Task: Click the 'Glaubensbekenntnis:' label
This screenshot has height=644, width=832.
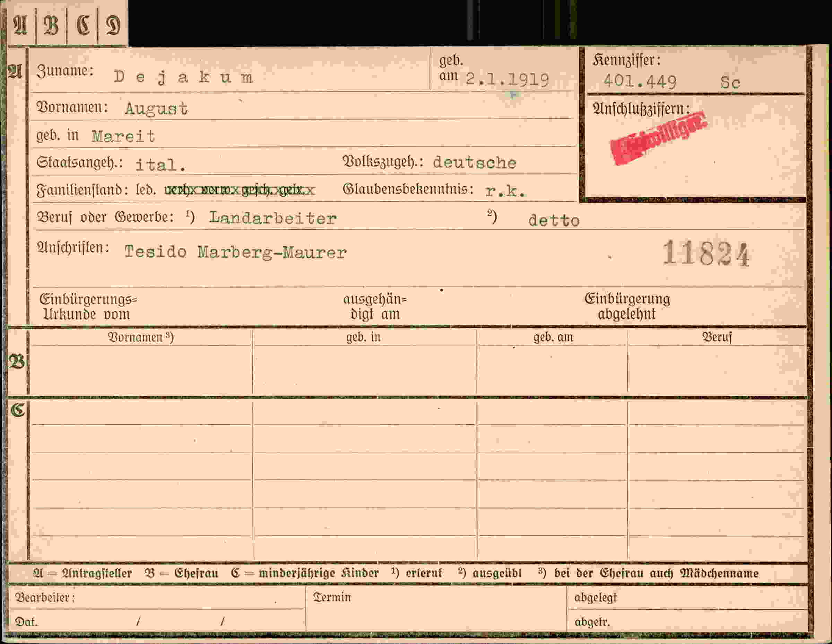Action: (x=408, y=189)
